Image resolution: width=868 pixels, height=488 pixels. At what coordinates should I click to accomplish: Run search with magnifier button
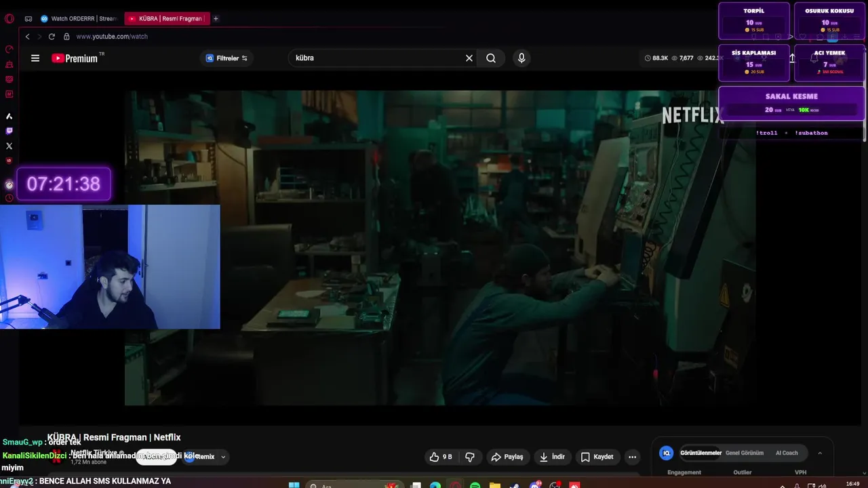(x=491, y=58)
